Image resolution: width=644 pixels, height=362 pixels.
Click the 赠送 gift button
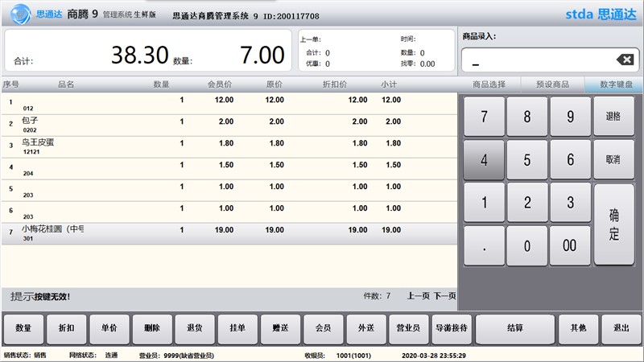click(x=280, y=328)
